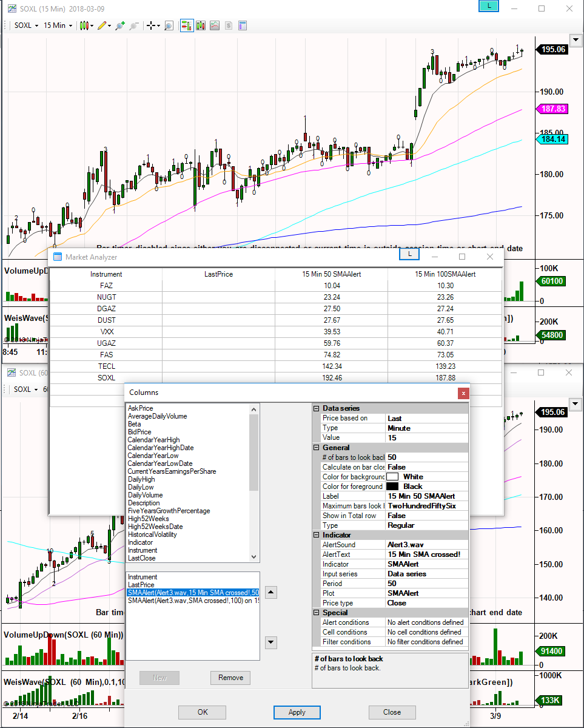
Task: Click the zoom frame magnifier icon
Action: (x=169, y=25)
